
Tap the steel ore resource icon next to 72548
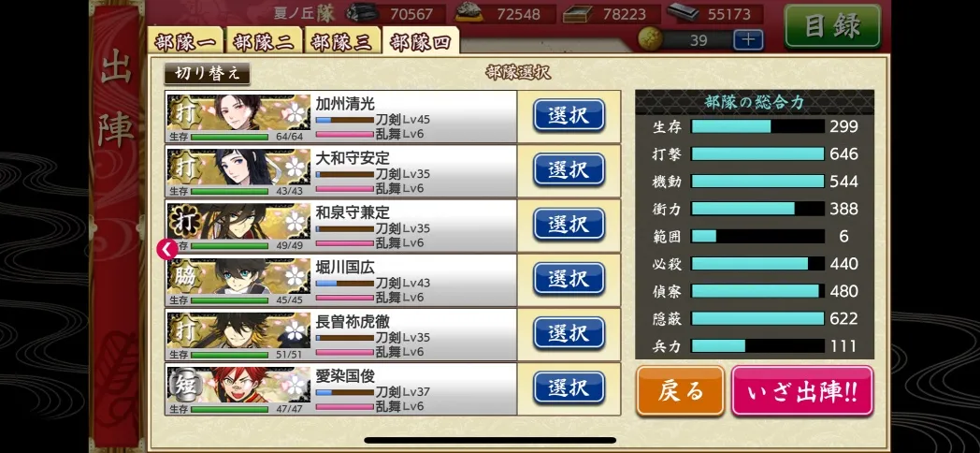[472, 13]
